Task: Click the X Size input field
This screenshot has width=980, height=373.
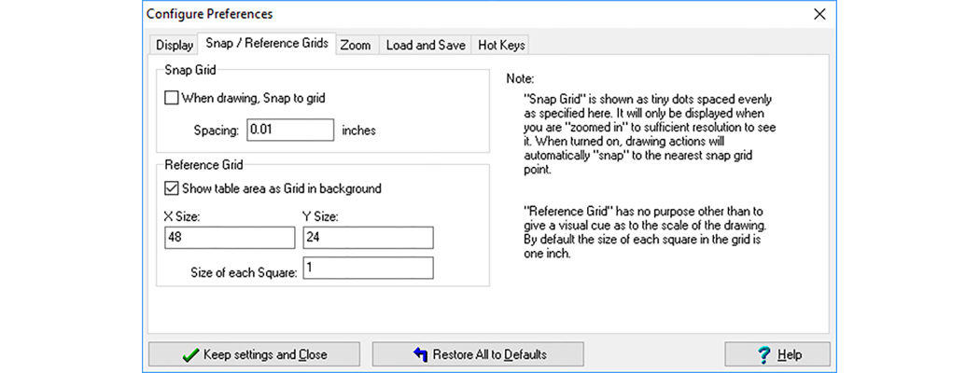Action: tap(229, 238)
